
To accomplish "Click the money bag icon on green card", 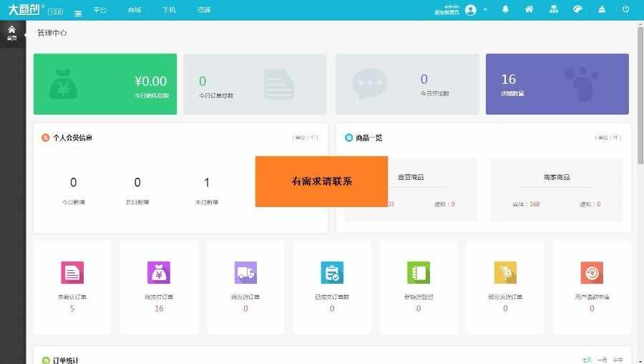I will click(63, 85).
